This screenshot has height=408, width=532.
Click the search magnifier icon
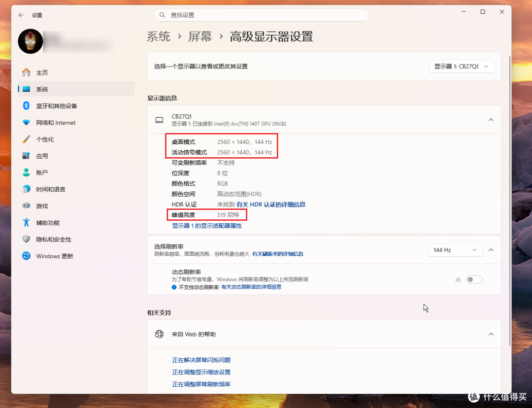click(x=162, y=15)
